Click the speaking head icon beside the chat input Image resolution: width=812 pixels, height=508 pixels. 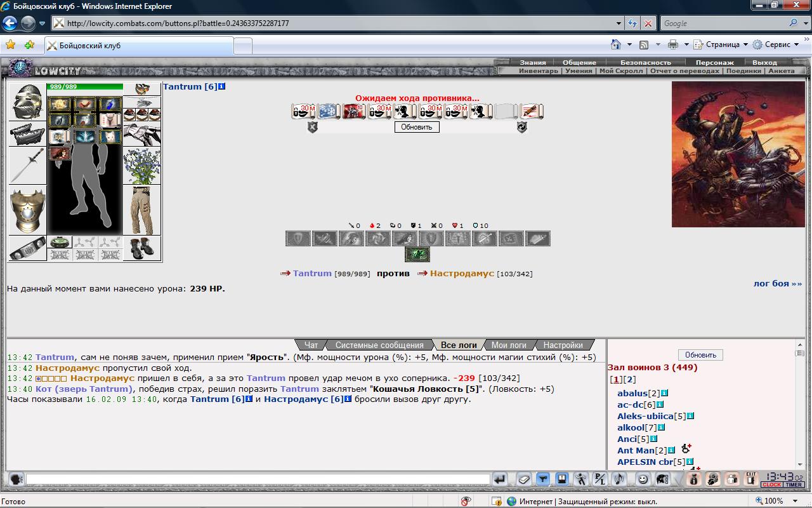[16, 479]
